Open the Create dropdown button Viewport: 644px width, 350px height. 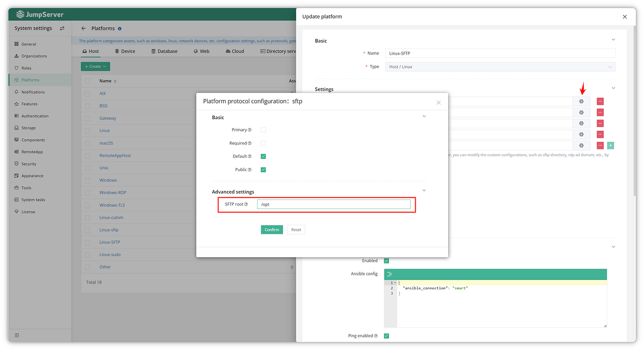pos(95,66)
